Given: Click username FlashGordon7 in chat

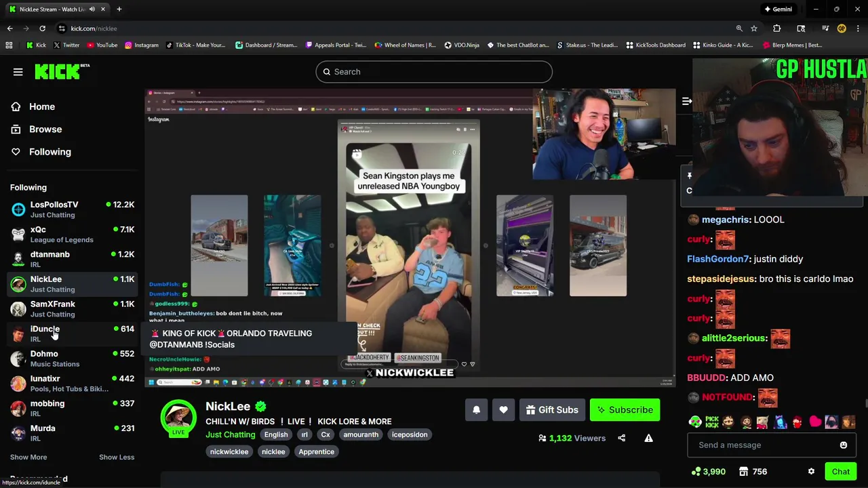Looking at the screenshot, I should 718,259.
